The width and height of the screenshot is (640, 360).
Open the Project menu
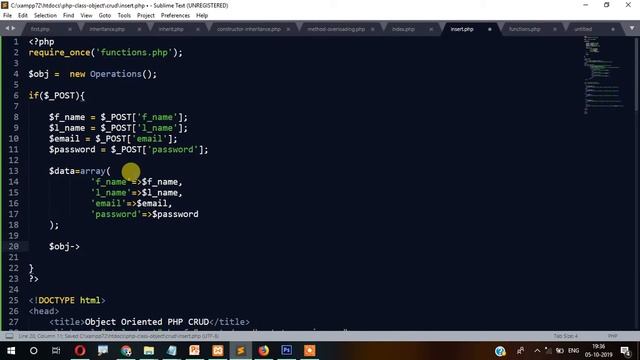145,16
